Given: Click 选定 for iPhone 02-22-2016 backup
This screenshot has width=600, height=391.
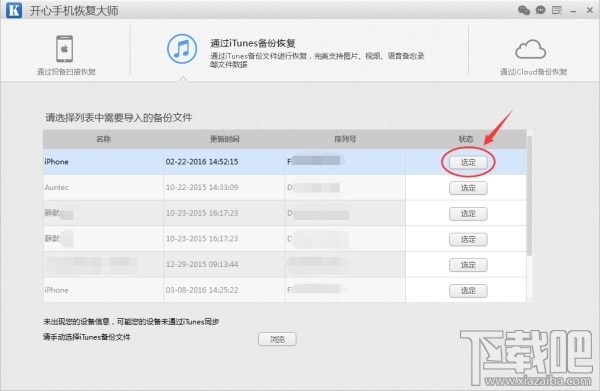Looking at the screenshot, I should coord(468,162).
